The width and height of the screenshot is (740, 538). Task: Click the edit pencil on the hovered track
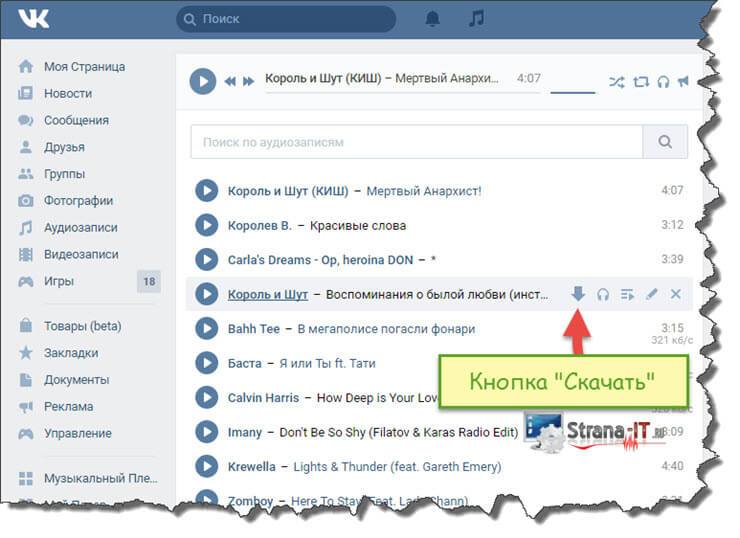651,294
